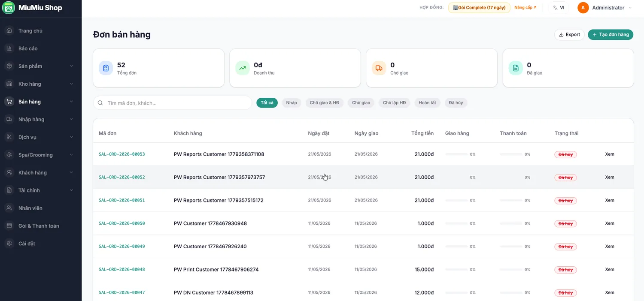Click the Dịch vụ scissors icon

(x=9, y=137)
